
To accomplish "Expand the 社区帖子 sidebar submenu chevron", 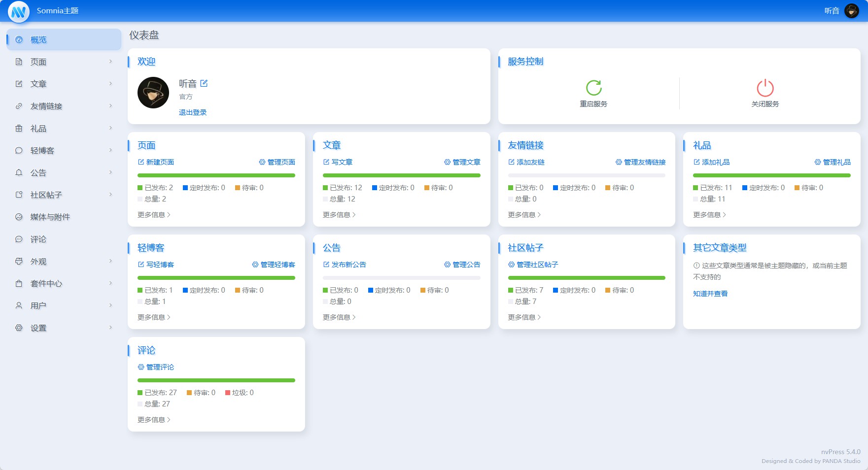I will point(110,195).
